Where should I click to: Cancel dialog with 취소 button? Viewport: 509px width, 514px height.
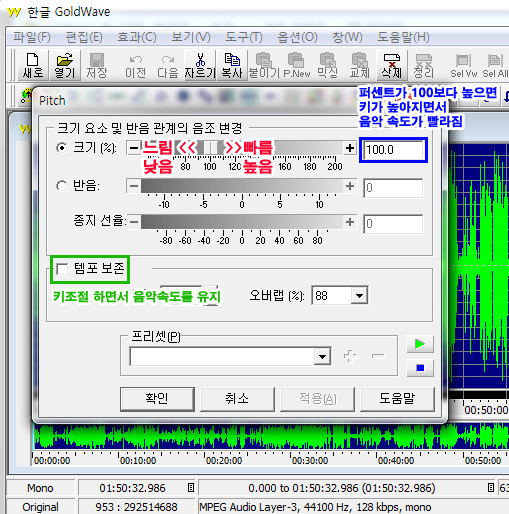(237, 399)
